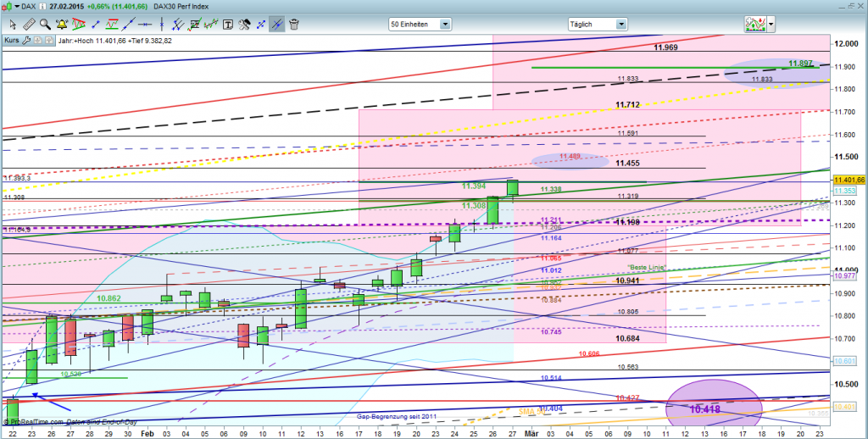Activate the magnifier zoom tool
868x439 pixels.
pos(45,25)
